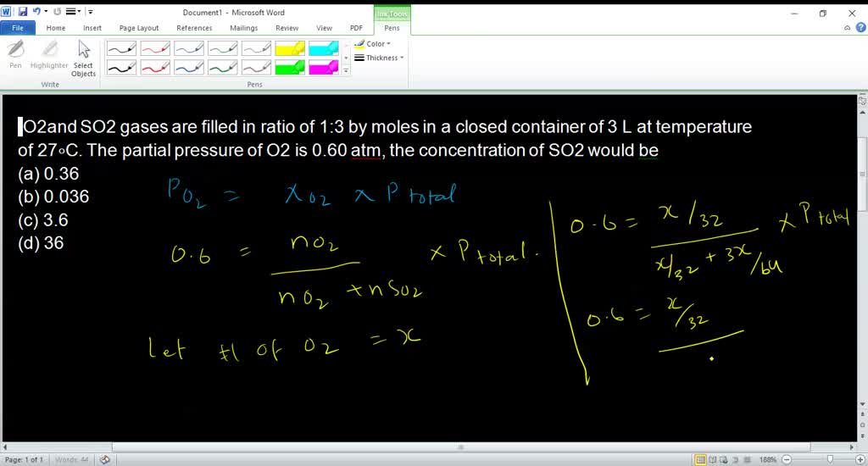
Task: Switch to Web Layout view
Action: (724, 459)
